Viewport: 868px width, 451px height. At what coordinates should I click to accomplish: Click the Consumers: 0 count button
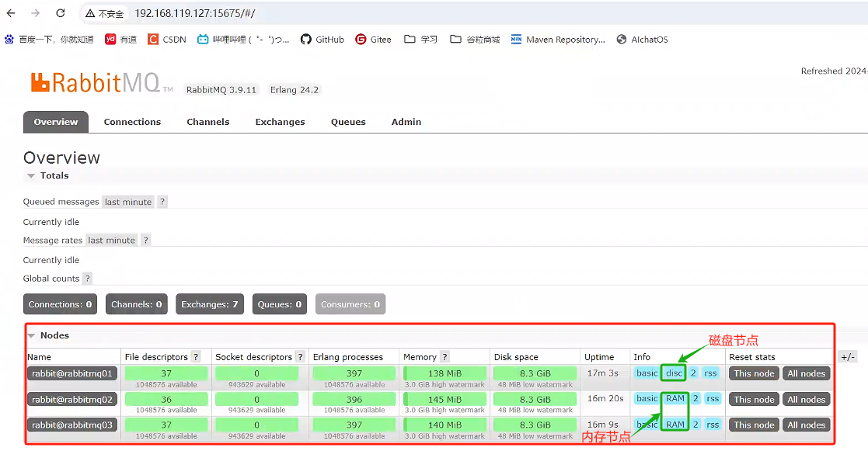(350, 304)
